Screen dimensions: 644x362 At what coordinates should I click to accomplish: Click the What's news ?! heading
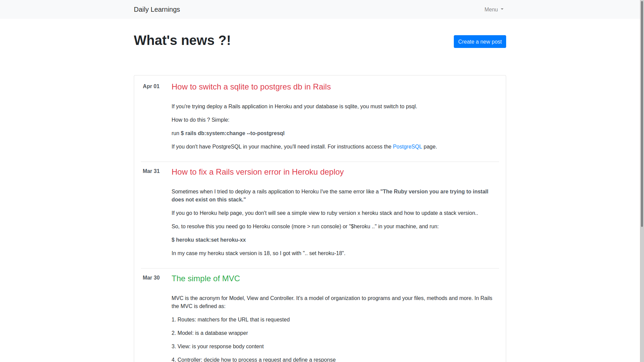182,41
